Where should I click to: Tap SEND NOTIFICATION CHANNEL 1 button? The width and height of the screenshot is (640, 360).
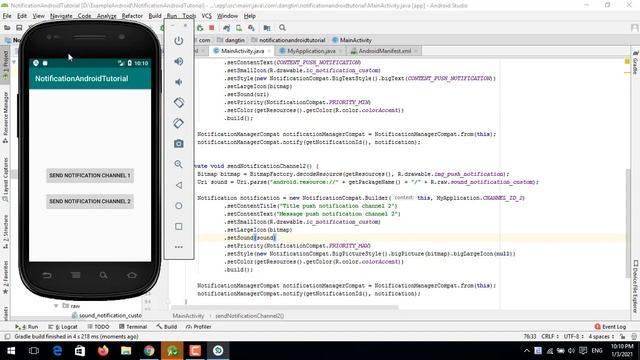(90, 176)
